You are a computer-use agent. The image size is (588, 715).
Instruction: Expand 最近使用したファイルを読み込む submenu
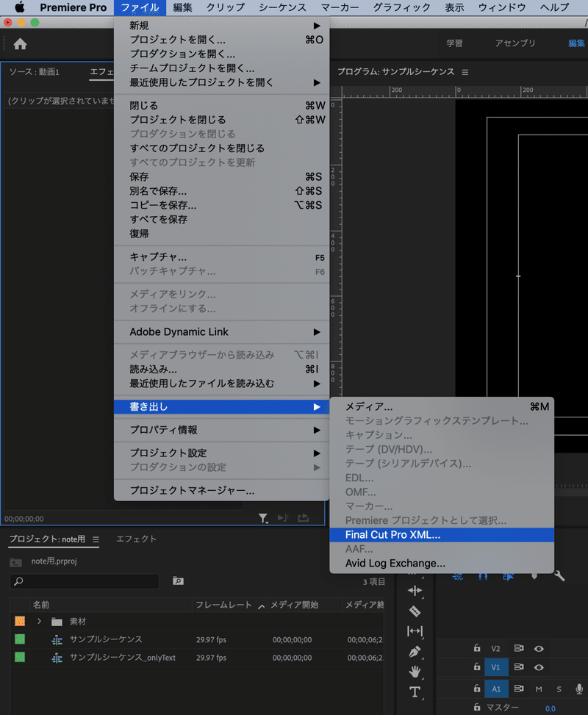(x=317, y=384)
